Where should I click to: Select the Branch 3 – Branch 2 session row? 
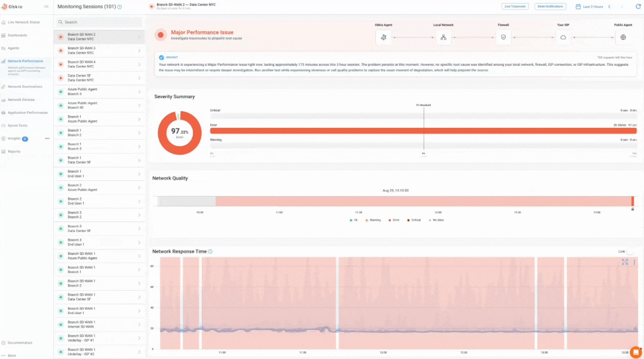(99, 215)
